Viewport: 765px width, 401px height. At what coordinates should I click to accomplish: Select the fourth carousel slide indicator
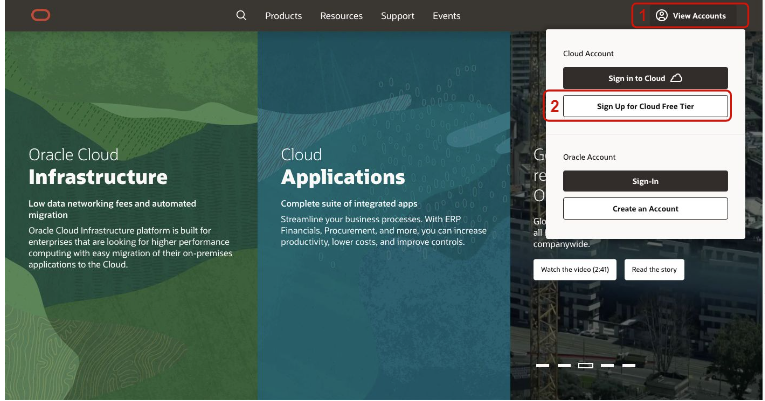coord(607,365)
